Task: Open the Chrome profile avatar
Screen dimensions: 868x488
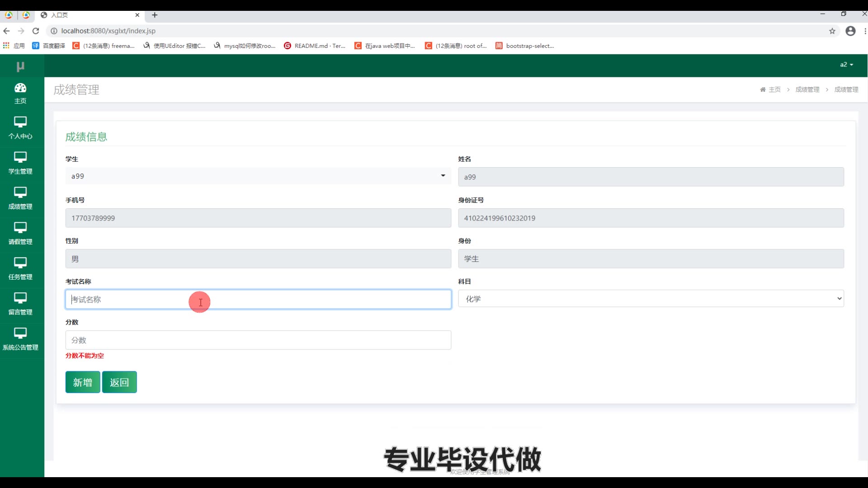Action: tap(850, 31)
